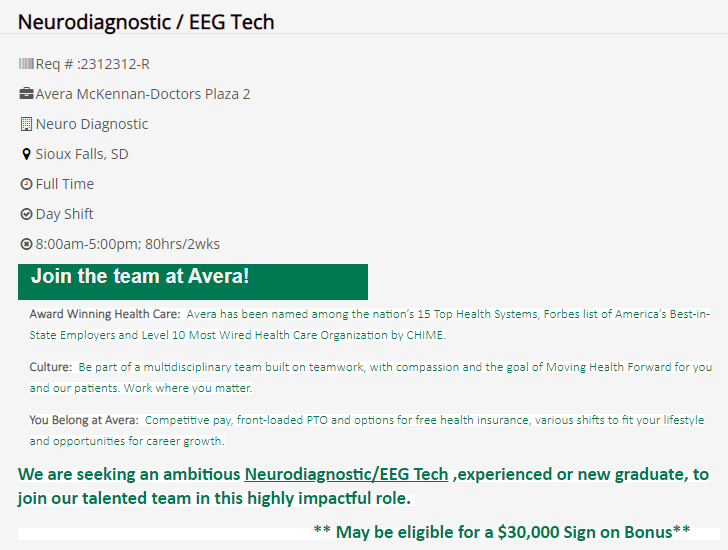Click the Day Shift label

point(65,214)
